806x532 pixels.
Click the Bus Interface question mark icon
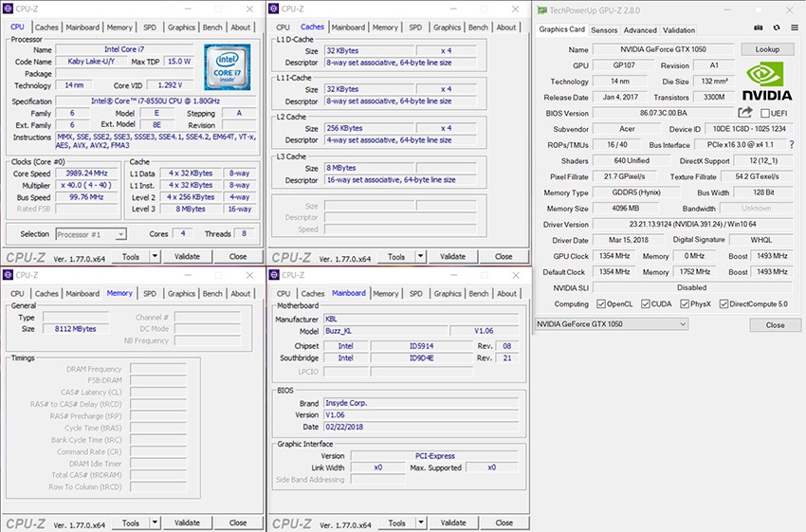pyautogui.click(x=792, y=145)
